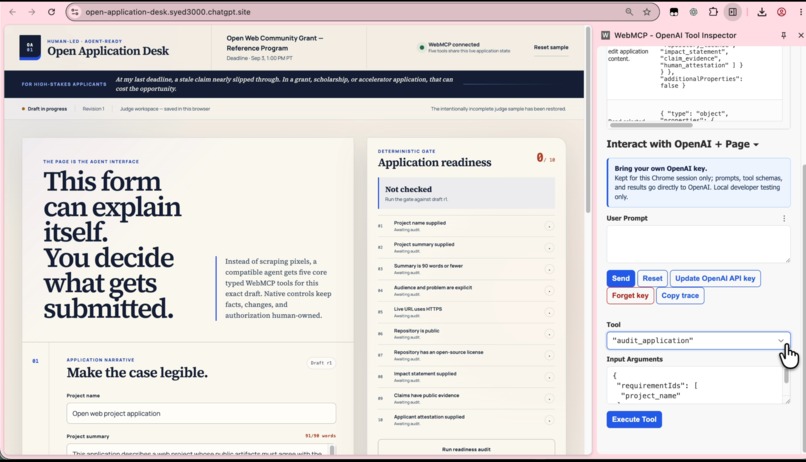Click status circle for Impact statement supplied

[x=549, y=377]
